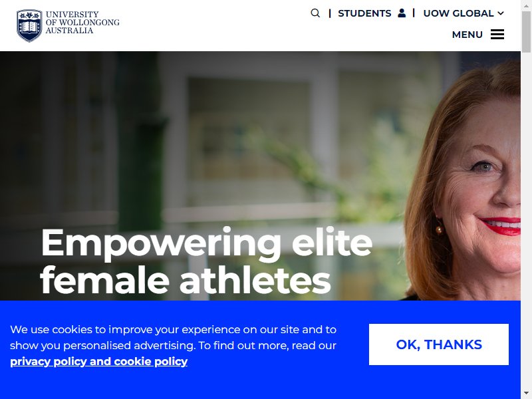The width and height of the screenshot is (532, 399).
Task: Click the University of Wollongong Australia wordmark
Action: coord(82,23)
